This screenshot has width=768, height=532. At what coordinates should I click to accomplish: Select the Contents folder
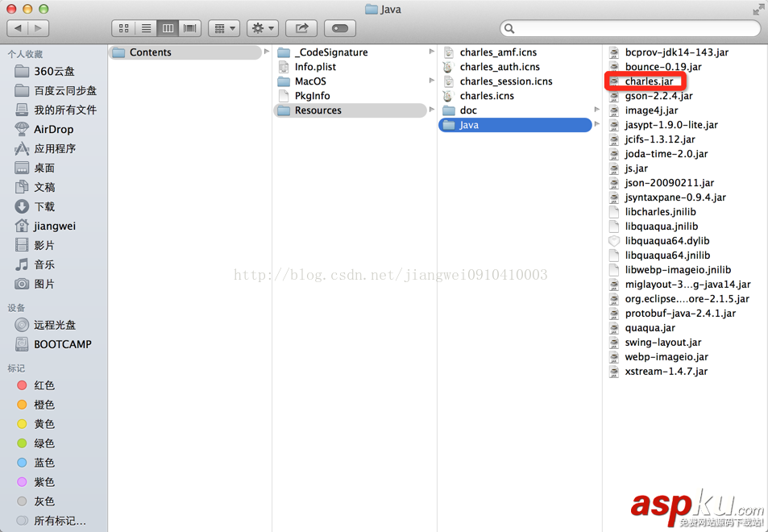pos(185,52)
